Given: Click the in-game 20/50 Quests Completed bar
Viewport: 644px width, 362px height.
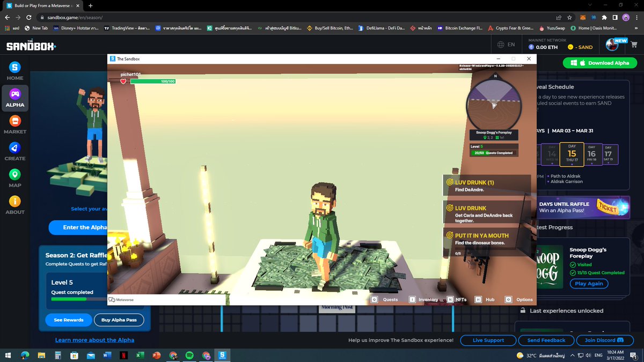Looking at the screenshot, I should [494, 153].
